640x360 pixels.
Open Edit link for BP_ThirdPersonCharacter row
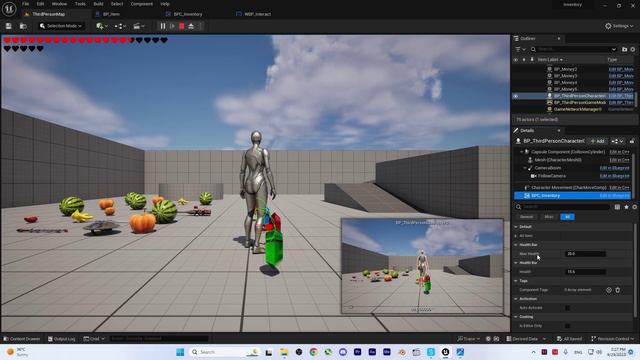point(621,96)
